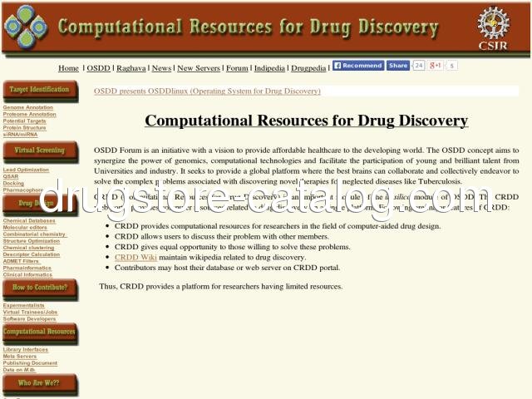
Task: Click the How to Contribute? sidebar button
Action: coord(40,288)
